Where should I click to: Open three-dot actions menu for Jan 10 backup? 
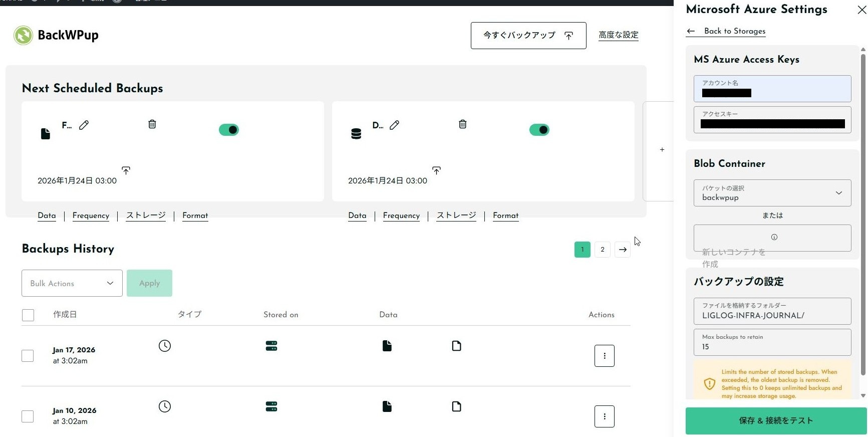point(604,416)
